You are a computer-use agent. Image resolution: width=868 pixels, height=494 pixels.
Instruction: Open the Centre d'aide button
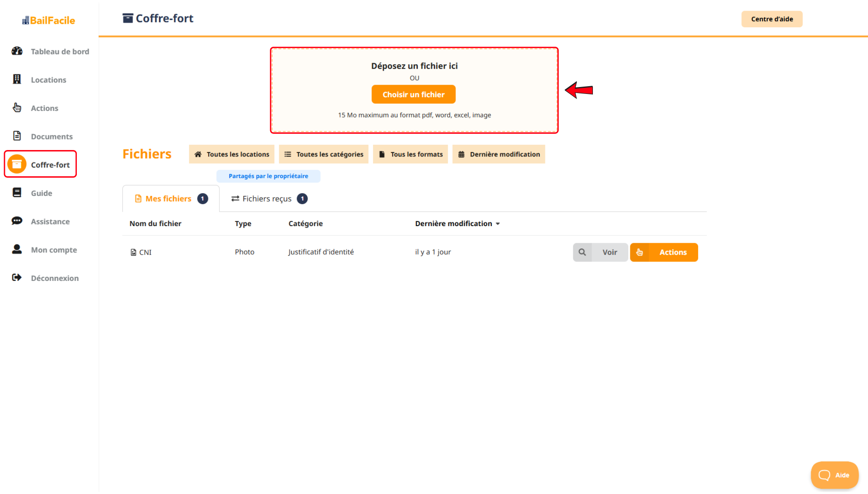coord(772,19)
